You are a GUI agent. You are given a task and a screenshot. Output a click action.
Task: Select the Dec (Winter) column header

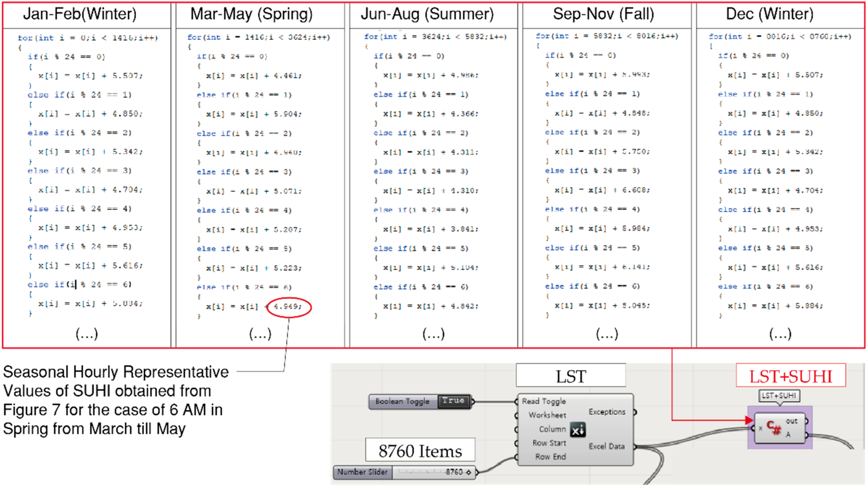point(769,14)
